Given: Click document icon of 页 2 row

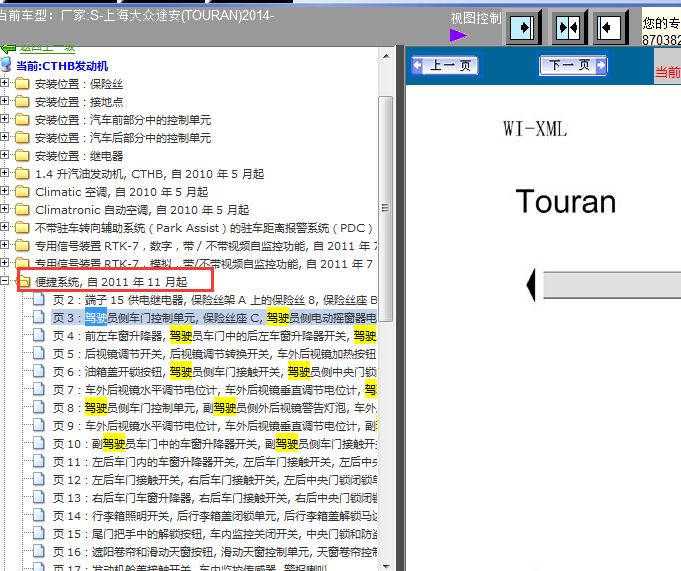Looking at the screenshot, I should point(39,299).
